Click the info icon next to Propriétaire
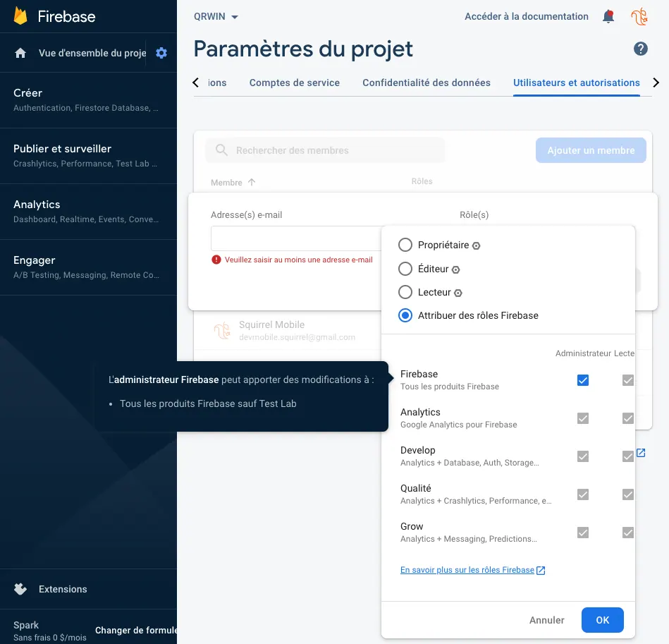This screenshot has width=669, height=644. [476, 246]
